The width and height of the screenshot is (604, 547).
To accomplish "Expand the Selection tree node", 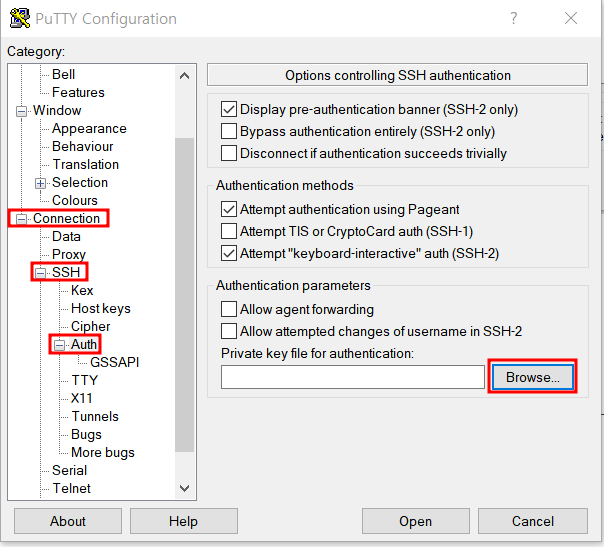I will coord(40,183).
